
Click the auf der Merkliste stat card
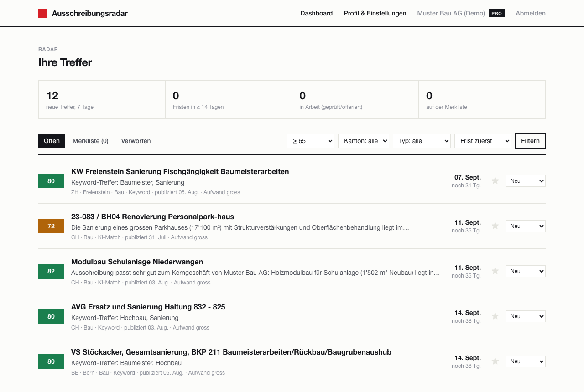482,99
